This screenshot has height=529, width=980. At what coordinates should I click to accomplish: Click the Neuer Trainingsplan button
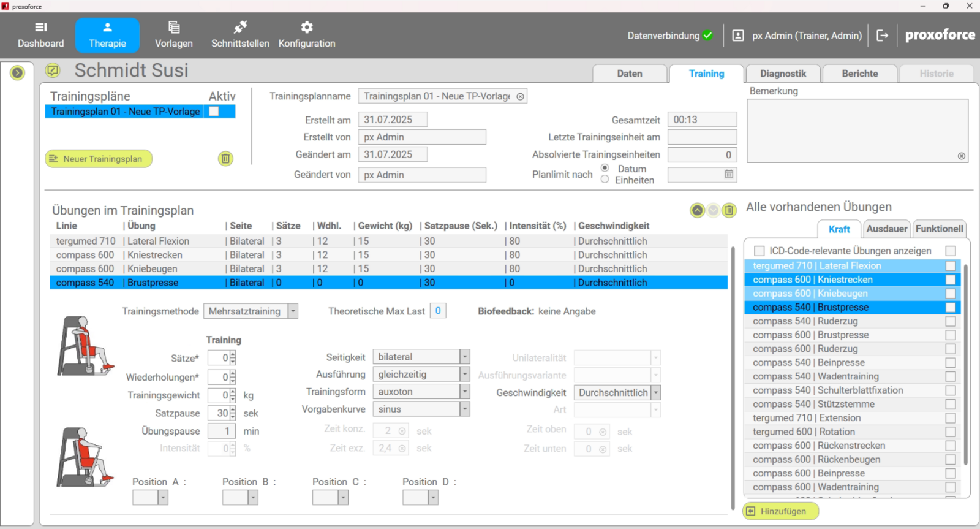point(99,159)
